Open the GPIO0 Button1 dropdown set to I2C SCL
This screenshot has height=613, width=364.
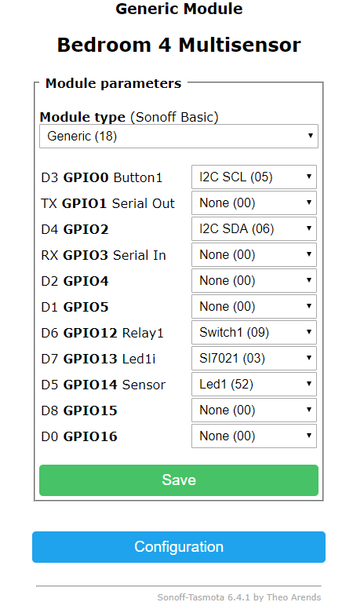254,177
